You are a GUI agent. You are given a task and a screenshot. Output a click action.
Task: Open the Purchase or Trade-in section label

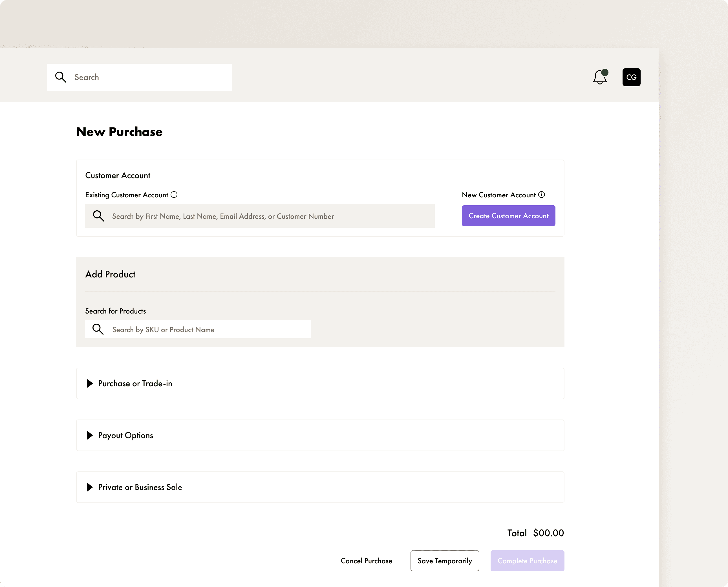coord(135,383)
